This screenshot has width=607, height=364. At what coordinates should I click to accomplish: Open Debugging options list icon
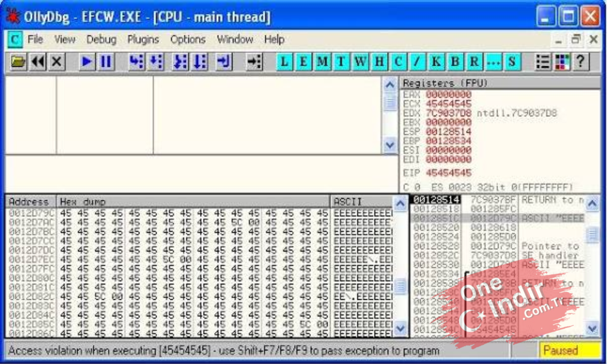point(543,62)
